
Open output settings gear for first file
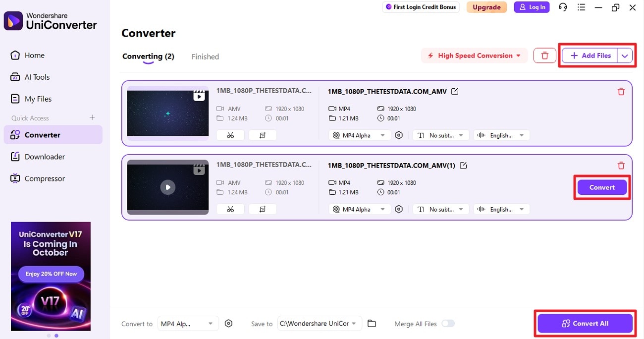tap(399, 135)
